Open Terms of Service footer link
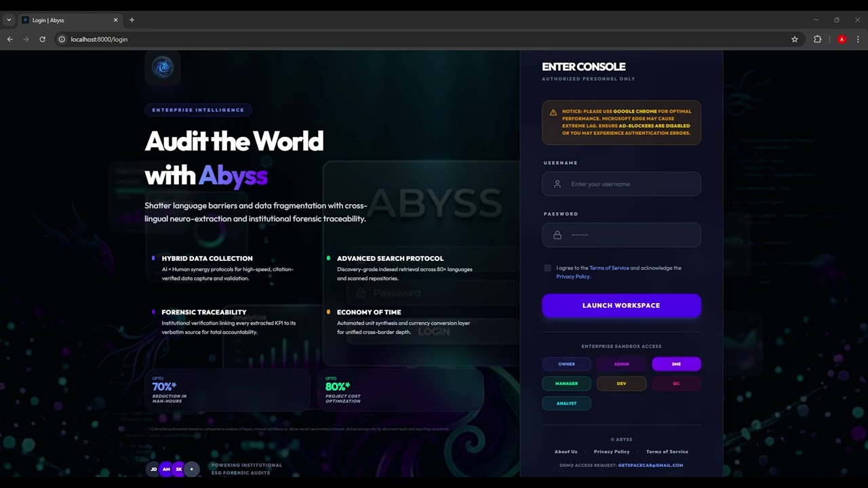Image resolution: width=868 pixels, height=488 pixels. (667, 451)
